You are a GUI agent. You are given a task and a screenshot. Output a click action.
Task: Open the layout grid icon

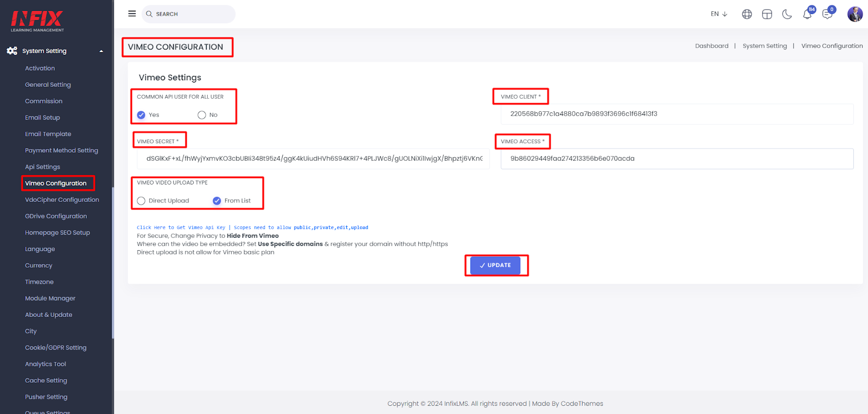767,14
